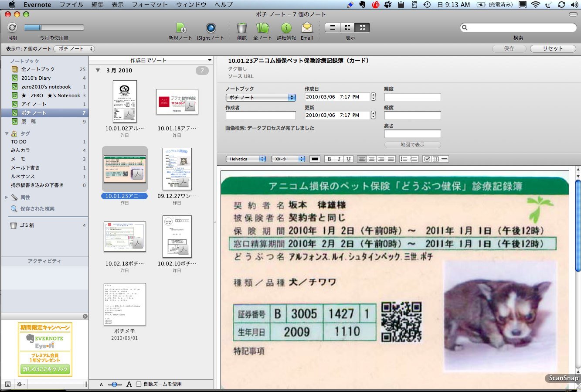Image resolution: width=581 pixels, height=392 pixels.
Task: Collapse the 3月 2010 group
Action: pyautogui.click(x=98, y=70)
